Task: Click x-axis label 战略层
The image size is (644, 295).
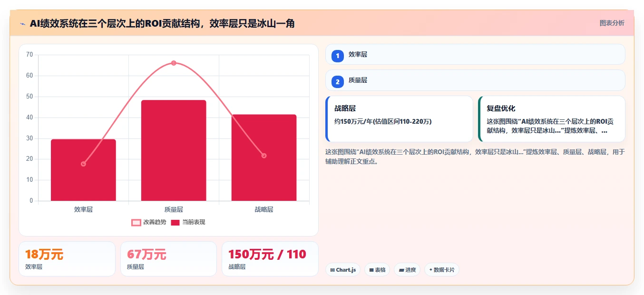Action: pos(264,209)
